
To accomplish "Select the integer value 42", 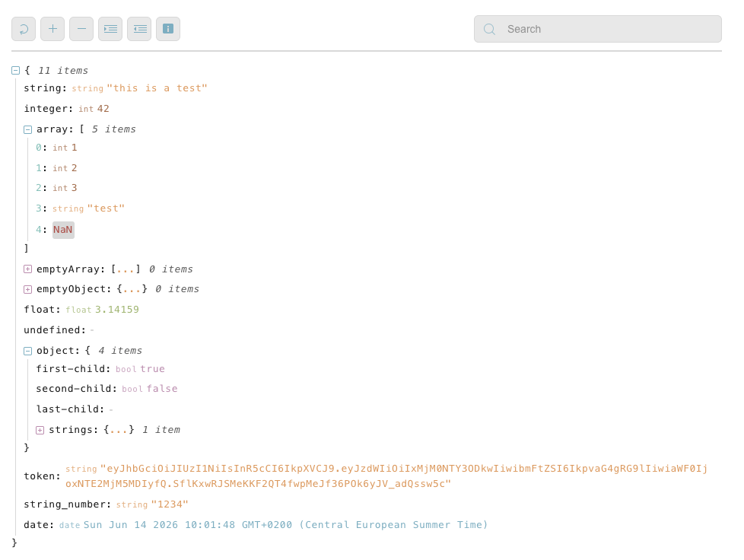I will pos(103,109).
